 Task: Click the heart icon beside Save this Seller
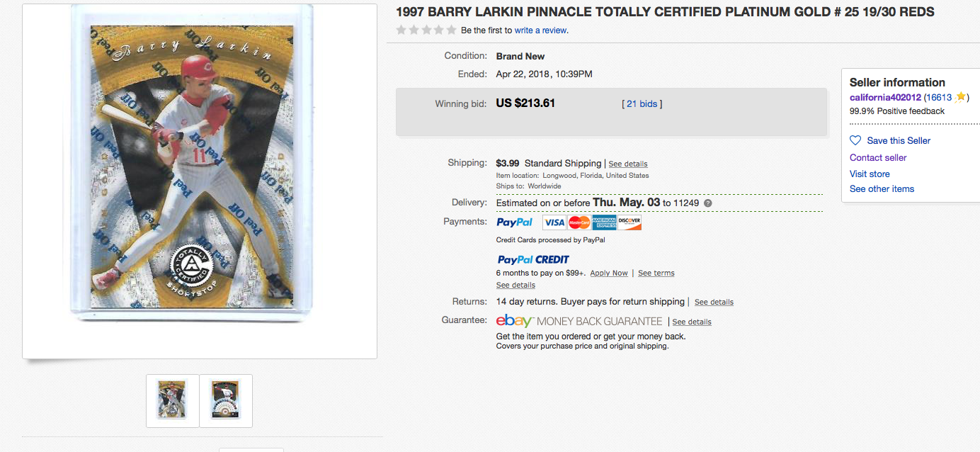pyautogui.click(x=855, y=140)
